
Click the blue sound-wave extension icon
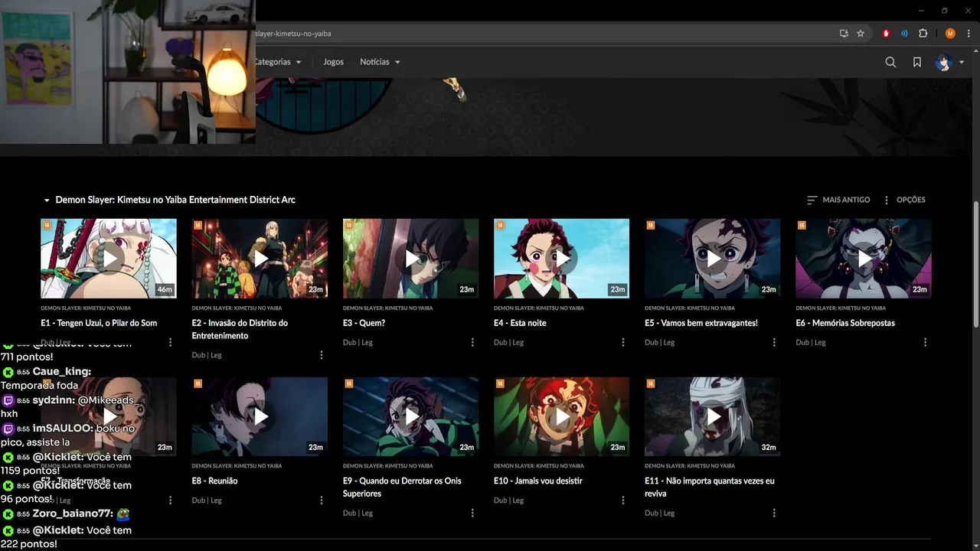pos(904,34)
